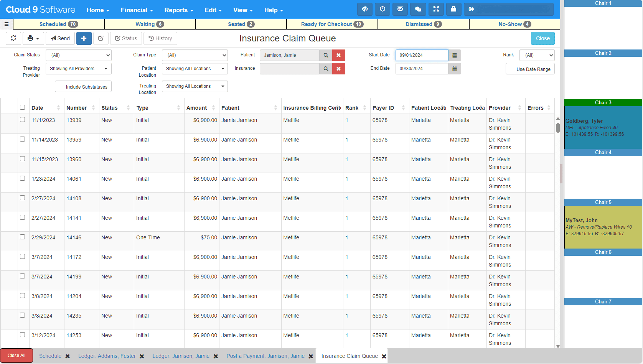Screen dimensions: 643x364
Task: Open the email envelope icon in the header
Action: (x=400, y=9)
